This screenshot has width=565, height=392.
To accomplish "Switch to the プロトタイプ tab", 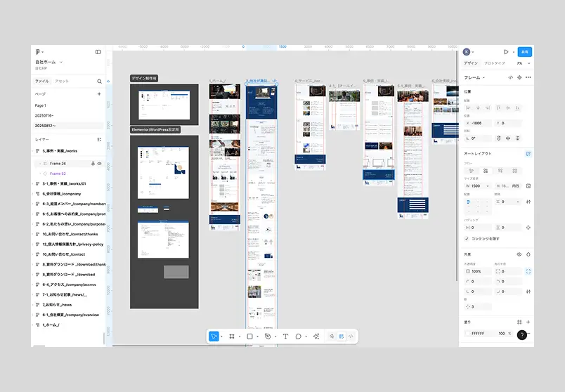I will coord(495,63).
